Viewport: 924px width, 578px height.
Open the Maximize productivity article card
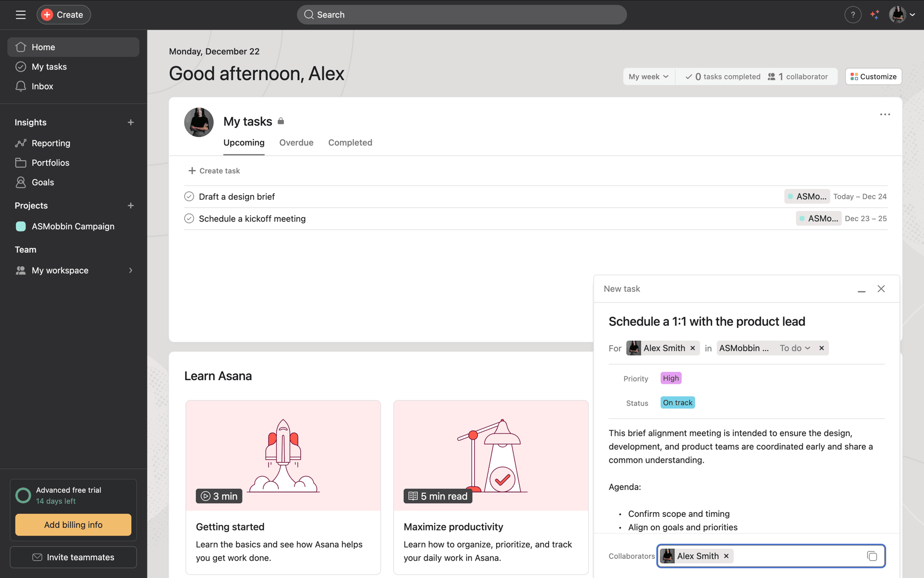(491, 487)
